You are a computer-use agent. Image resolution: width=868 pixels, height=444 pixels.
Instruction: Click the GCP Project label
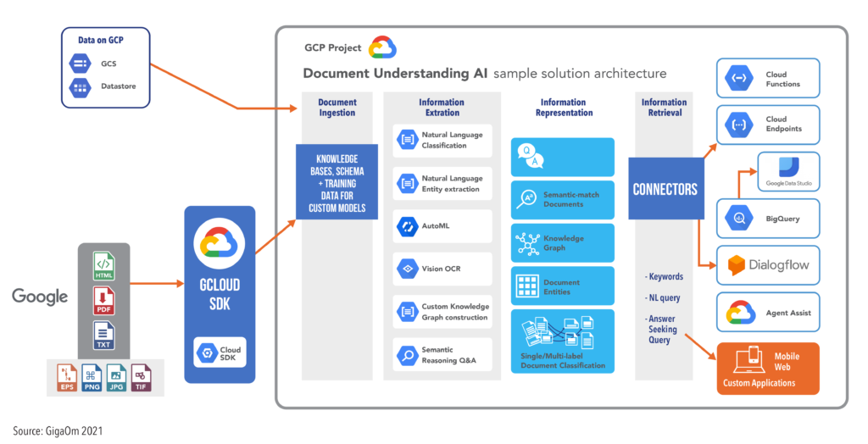[x=332, y=48]
